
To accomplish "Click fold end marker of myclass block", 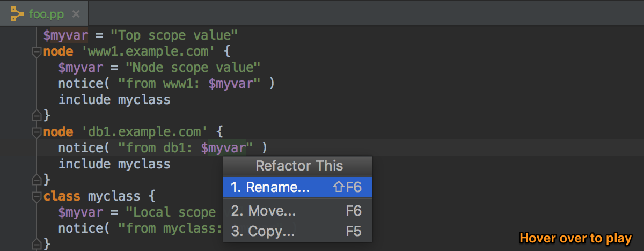I will coord(36,244).
